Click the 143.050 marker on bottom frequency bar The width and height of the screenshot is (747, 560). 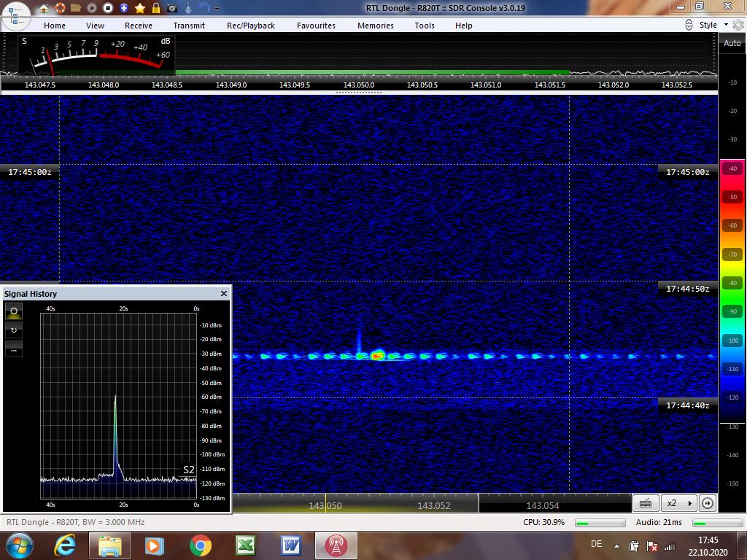(325, 505)
